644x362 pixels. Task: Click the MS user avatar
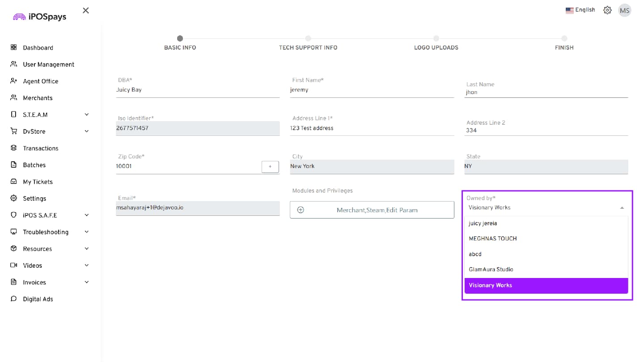tap(624, 10)
